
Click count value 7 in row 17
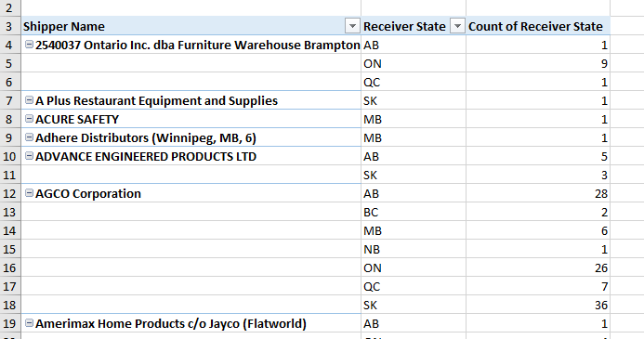pyautogui.click(x=538, y=286)
